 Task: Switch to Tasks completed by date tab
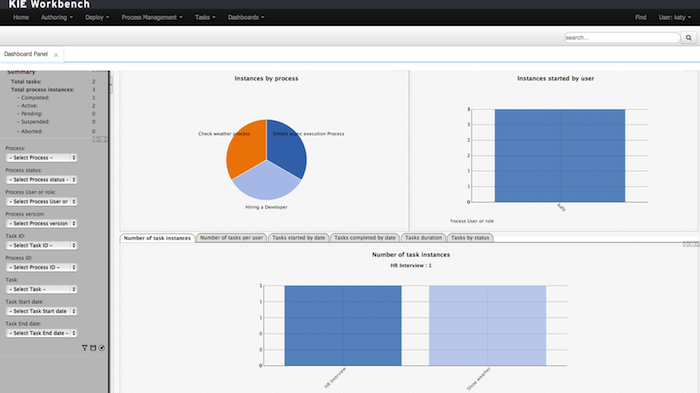tap(365, 238)
